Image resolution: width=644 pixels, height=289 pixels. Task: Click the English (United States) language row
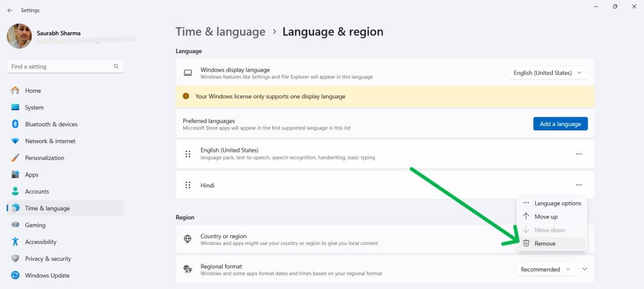pos(385,154)
